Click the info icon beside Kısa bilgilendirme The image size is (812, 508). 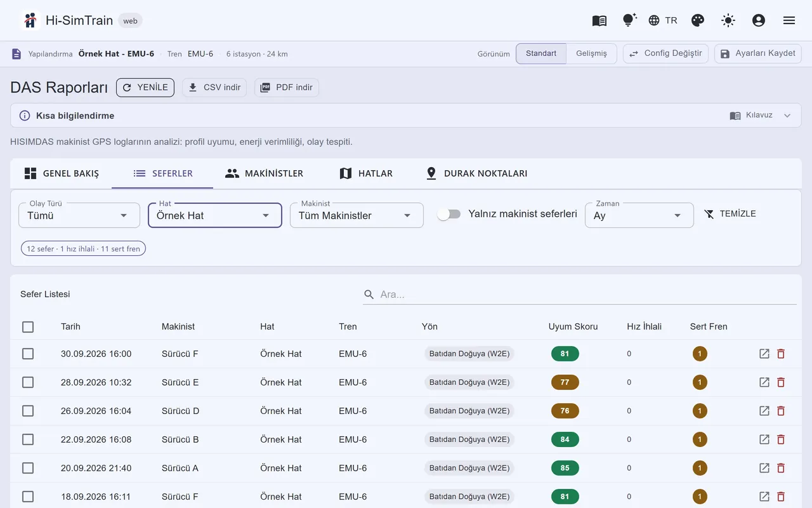[25, 116]
